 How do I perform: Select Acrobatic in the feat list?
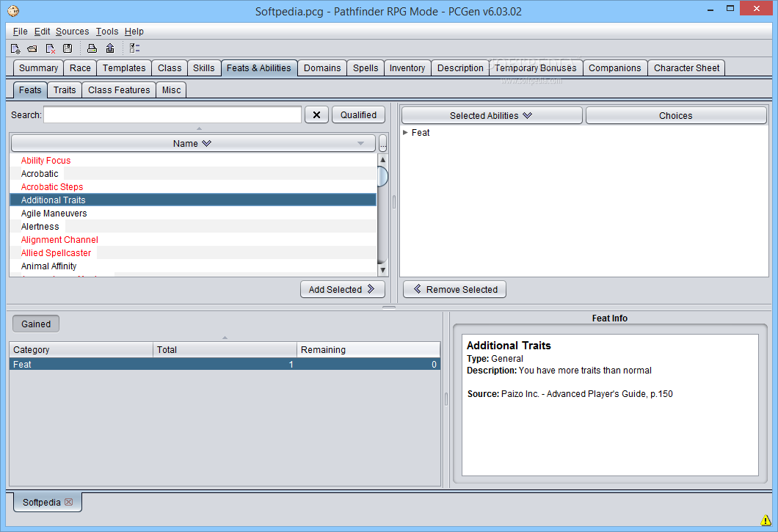pos(192,174)
